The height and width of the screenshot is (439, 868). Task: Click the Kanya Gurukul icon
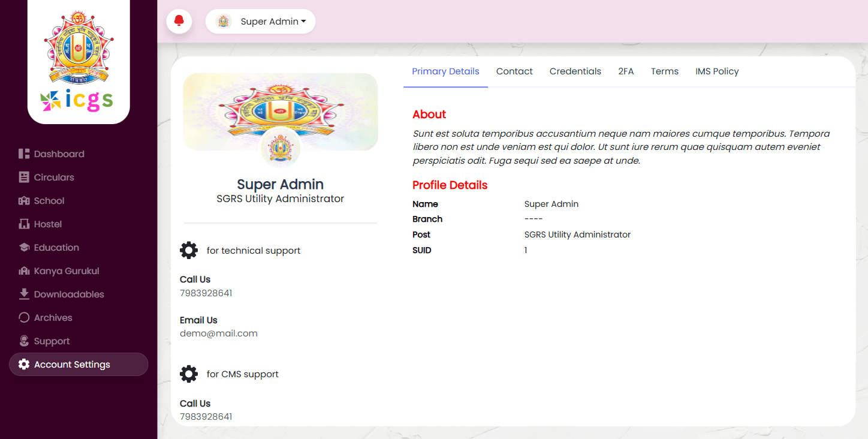[x=24, y=271]
